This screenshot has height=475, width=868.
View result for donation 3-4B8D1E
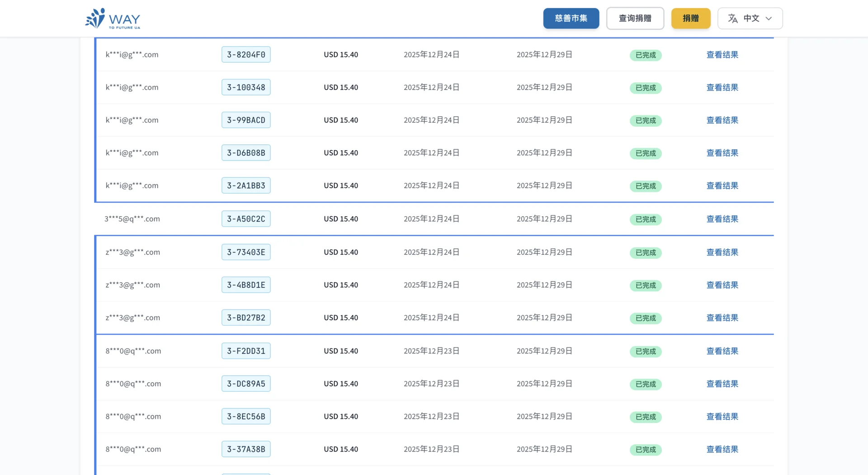pos(722,285)
